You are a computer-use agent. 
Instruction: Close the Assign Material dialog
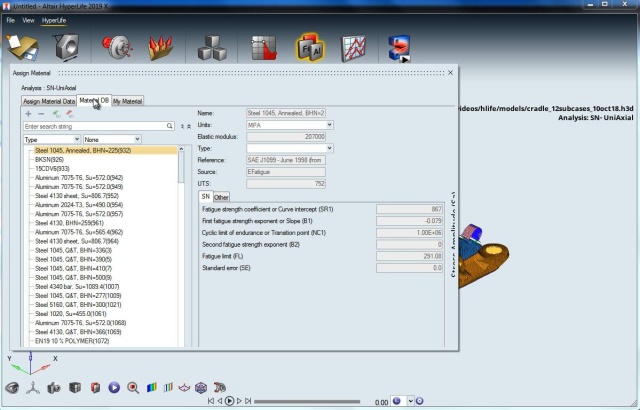pyautogui.click(x=450, y=73)
